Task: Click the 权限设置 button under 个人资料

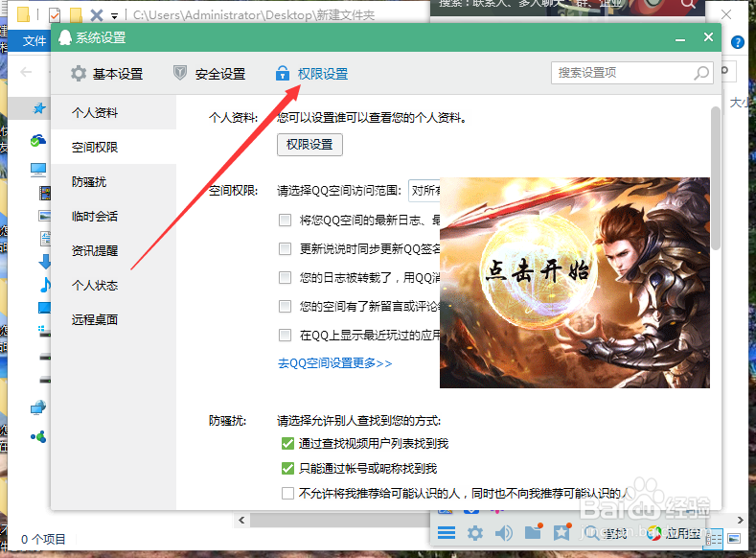Action: tap(309, 145)
